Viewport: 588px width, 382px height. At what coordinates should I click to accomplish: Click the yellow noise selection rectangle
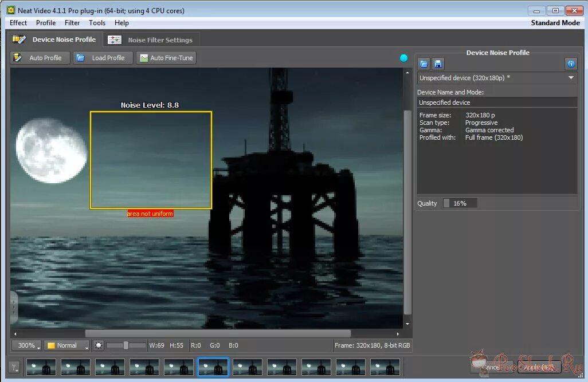[151, 160]
